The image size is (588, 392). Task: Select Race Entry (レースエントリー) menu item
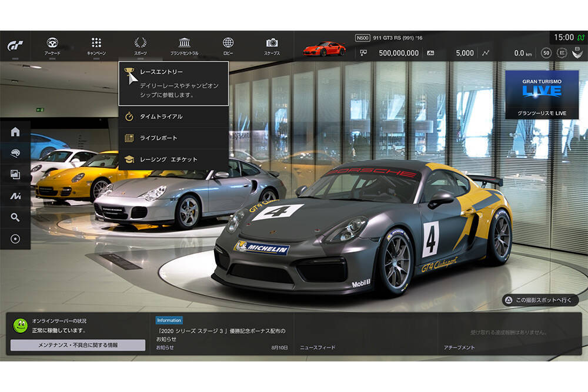point(173,83)
